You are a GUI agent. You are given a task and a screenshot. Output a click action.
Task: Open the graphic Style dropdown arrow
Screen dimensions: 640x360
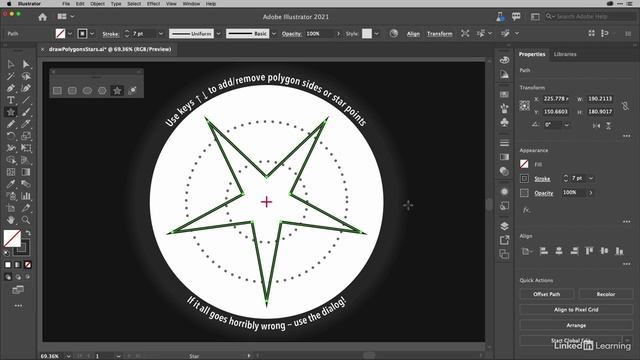point(376,33)
